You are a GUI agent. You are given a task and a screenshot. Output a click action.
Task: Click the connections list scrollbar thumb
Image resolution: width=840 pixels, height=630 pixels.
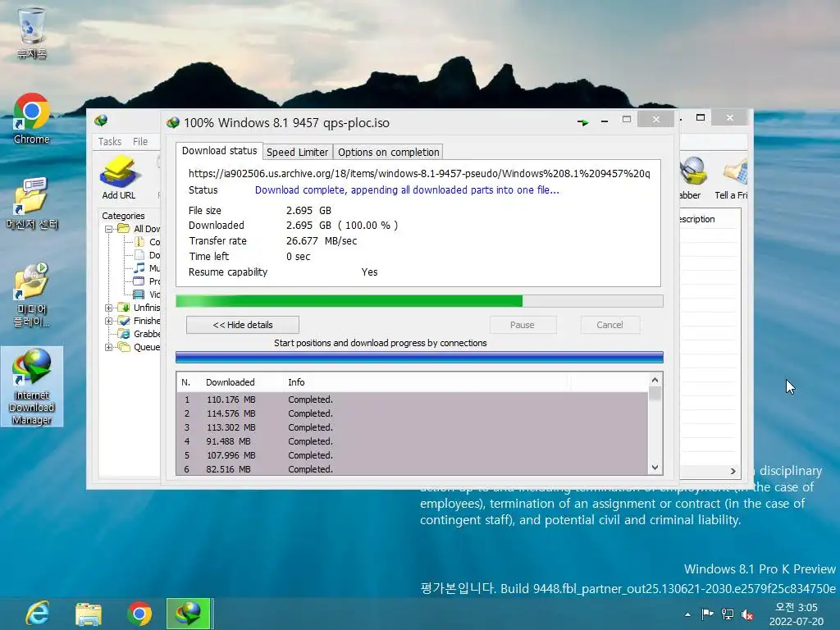tap(655, 394)
